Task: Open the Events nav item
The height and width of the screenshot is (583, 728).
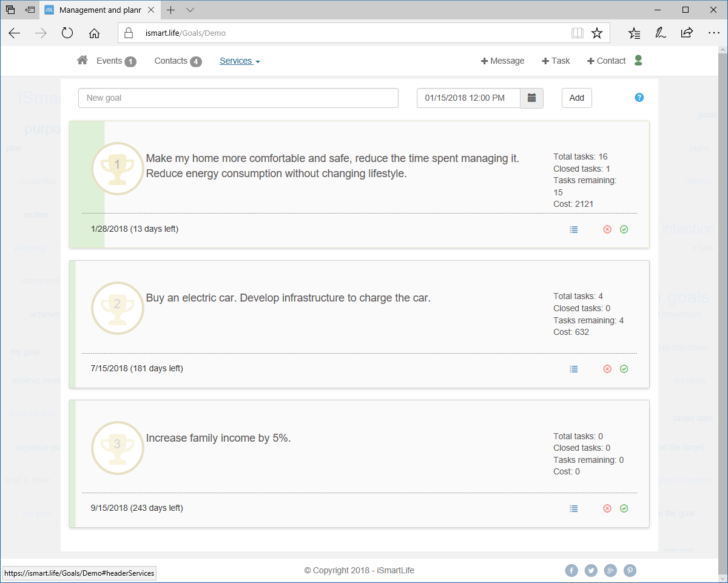Action: point(116,61)
